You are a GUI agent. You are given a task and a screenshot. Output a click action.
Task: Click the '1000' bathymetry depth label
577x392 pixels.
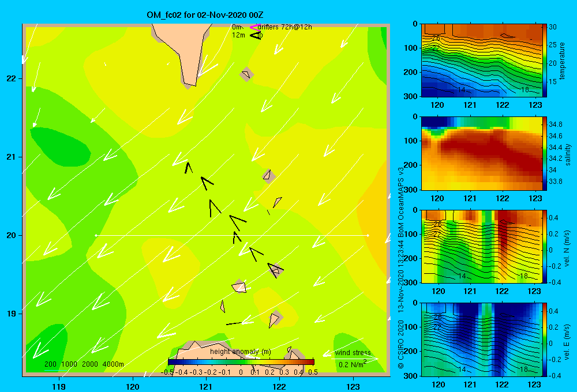click(x=69, y=364)
